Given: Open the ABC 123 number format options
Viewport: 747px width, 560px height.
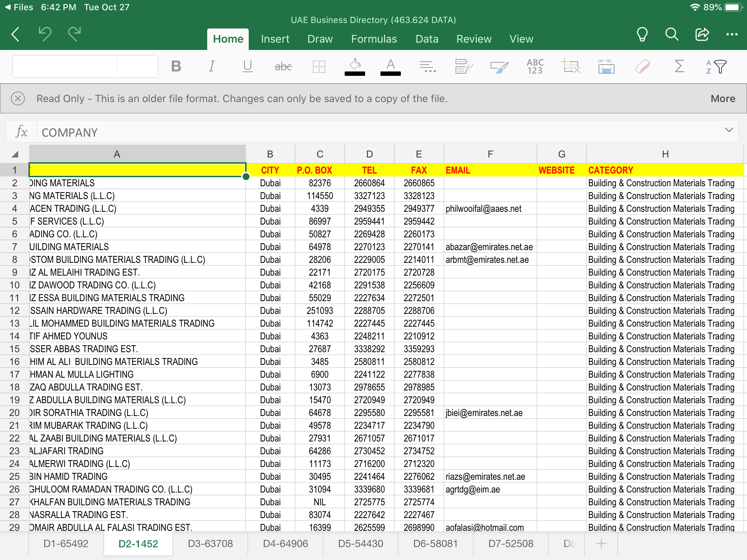Looking at the screenshot, I should pos(534,66).
